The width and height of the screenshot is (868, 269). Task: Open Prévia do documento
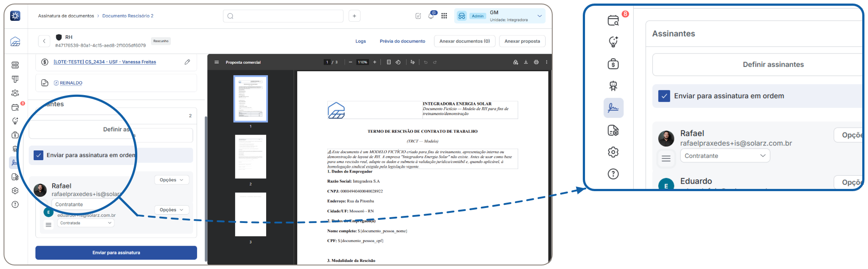pyautogui.click(x=402, y=41)
